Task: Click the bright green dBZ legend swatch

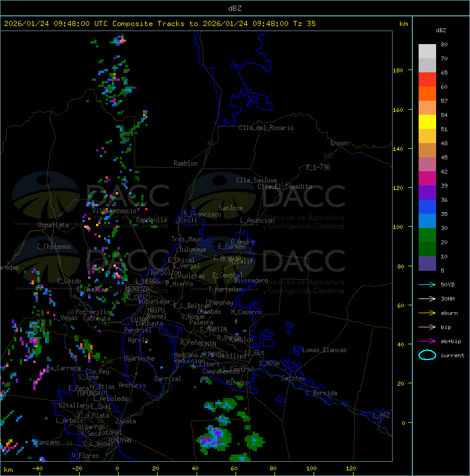Action: click(x=427, y=235)
